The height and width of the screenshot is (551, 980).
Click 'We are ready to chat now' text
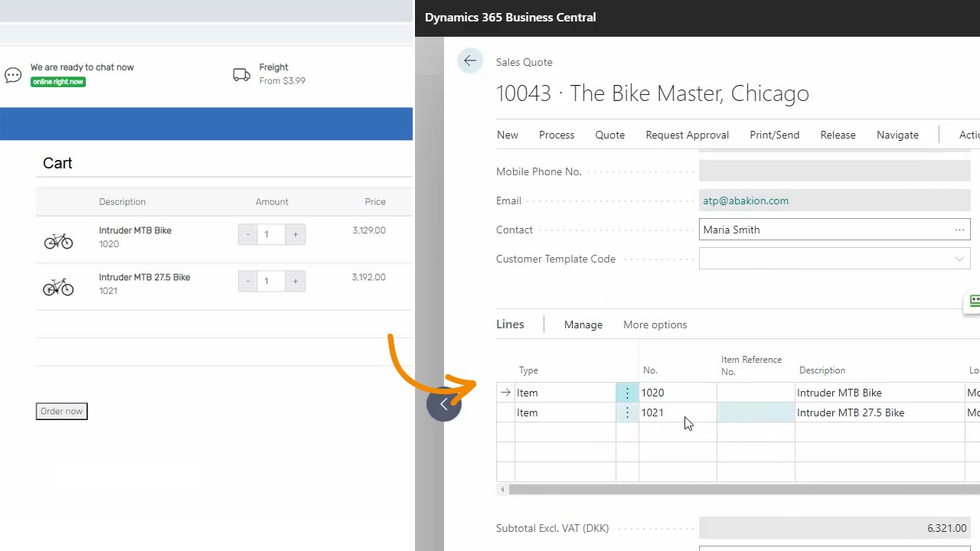click(x=82, y=67)
